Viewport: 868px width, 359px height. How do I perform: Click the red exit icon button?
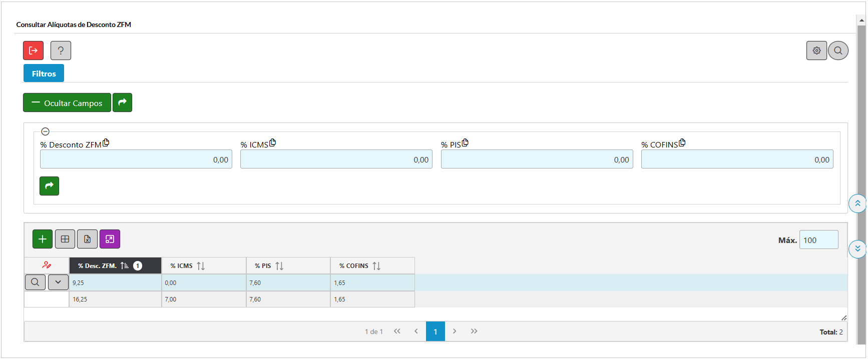33,50
